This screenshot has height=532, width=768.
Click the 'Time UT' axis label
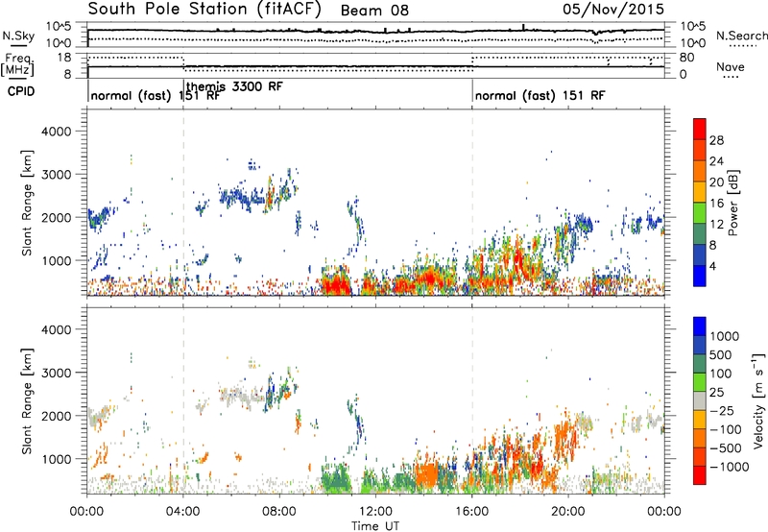375,526
